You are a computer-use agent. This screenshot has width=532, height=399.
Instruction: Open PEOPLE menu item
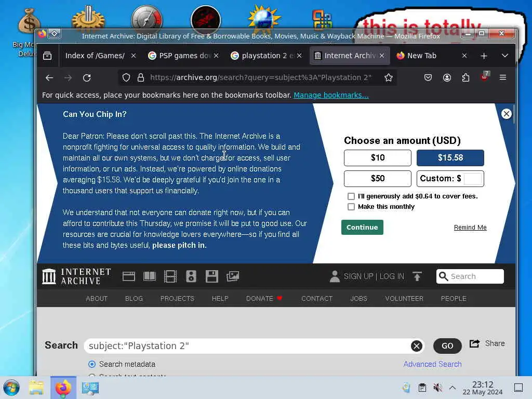point(454,299)
